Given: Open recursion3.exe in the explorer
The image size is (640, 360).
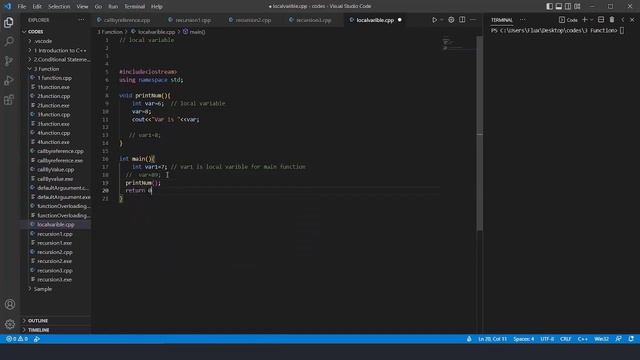Looking at the screenshot, I should point(56,280).
